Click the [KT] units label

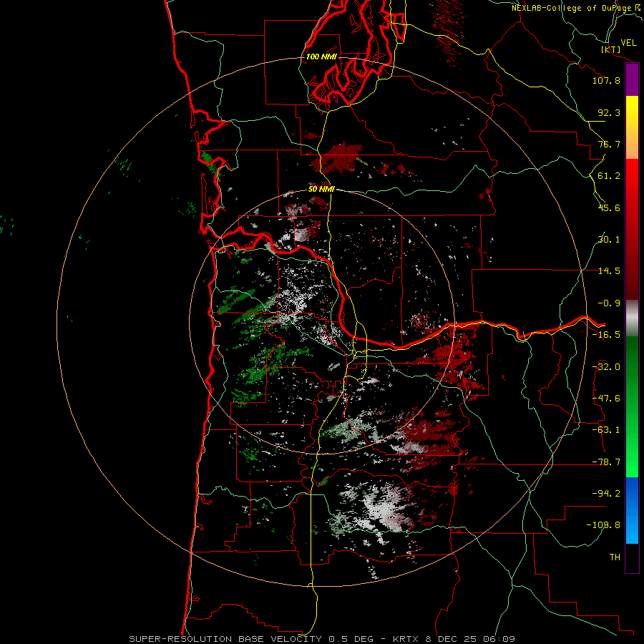pos(611,49)
